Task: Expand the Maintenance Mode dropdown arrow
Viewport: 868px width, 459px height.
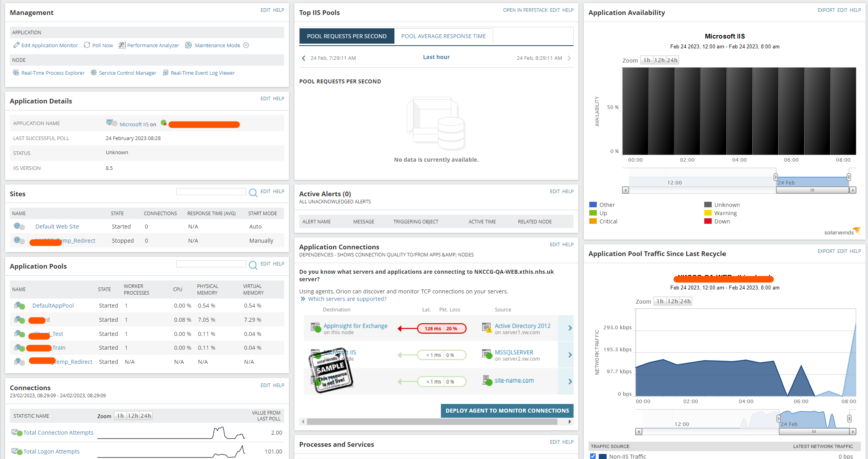Action: click(x=246, y=45)
